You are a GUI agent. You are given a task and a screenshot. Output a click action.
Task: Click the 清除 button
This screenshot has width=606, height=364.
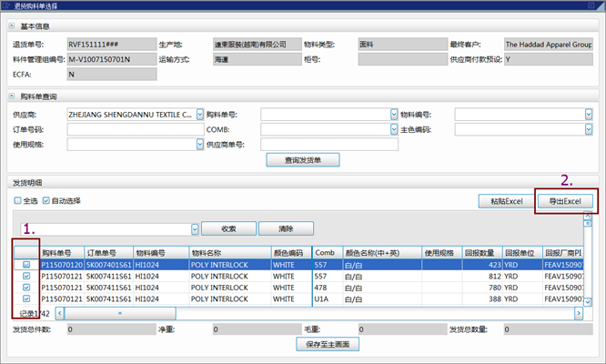(286, 228)
